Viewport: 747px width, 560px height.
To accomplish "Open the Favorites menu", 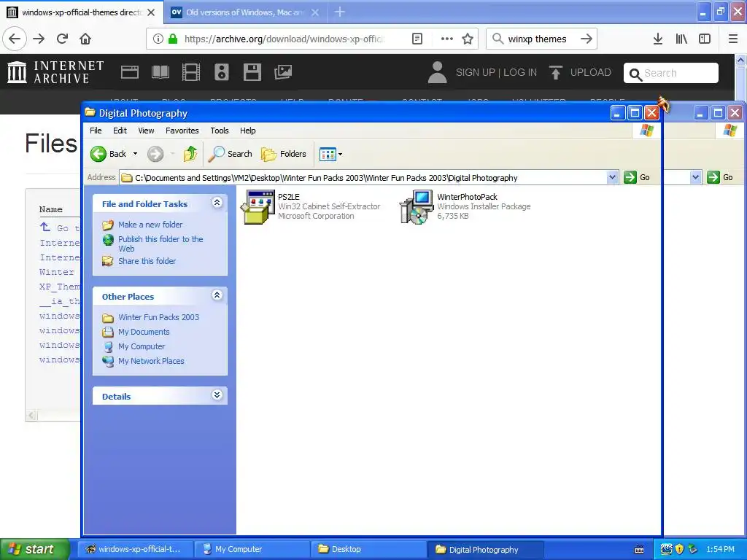I will click(x=182, y=131).
